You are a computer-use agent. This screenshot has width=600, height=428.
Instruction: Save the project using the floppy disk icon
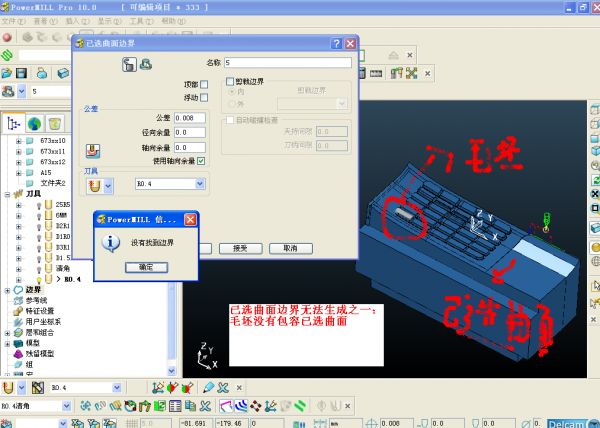(21, 73)
